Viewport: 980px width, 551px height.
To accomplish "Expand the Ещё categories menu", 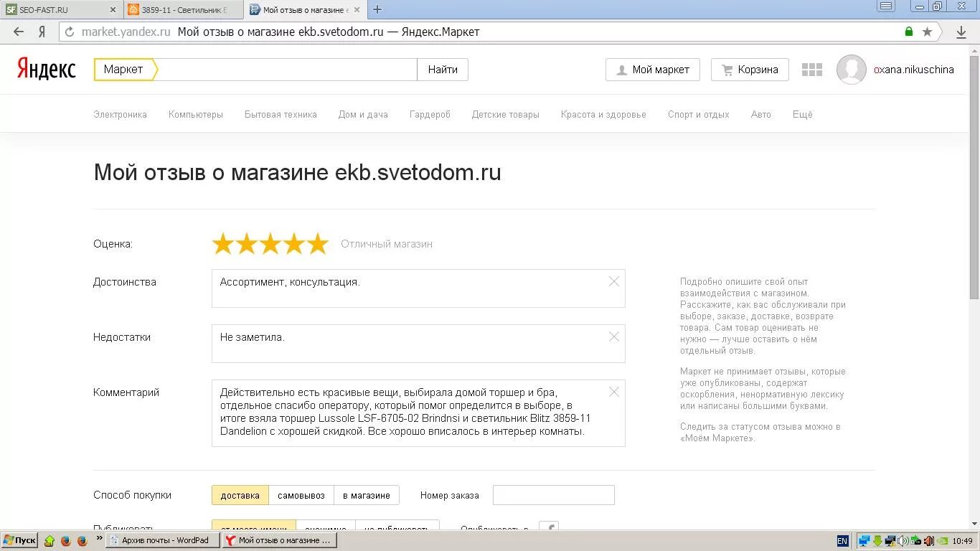I will point(803,115).
